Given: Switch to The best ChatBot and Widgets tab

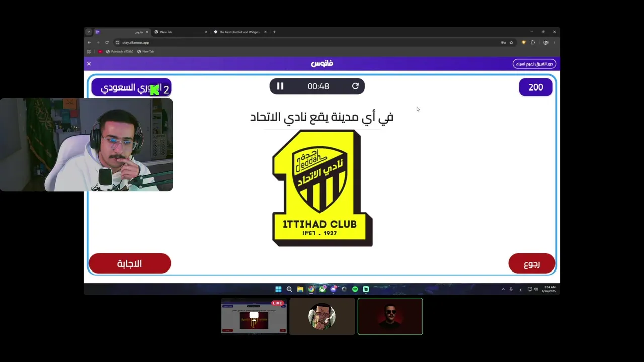Looking at the screenshot, I should pos(239,32).
